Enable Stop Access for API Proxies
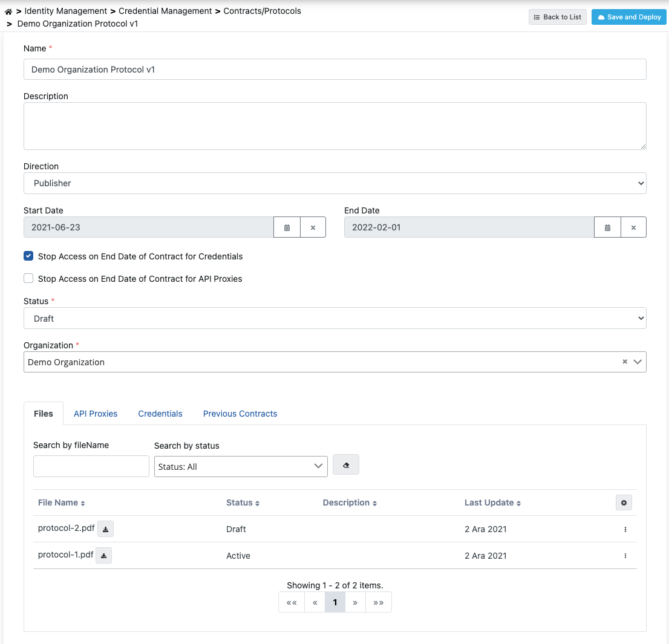This screenshot has height=644, width=669. [28, 279]
